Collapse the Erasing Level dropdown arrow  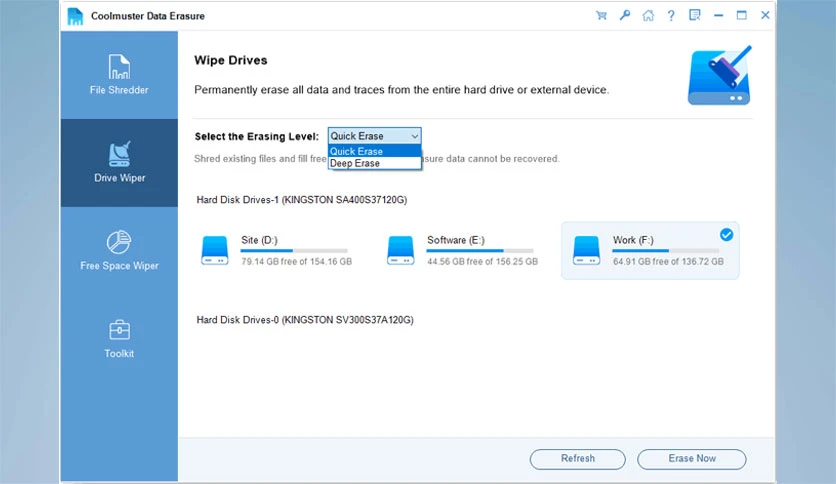(x=414, y=136)
